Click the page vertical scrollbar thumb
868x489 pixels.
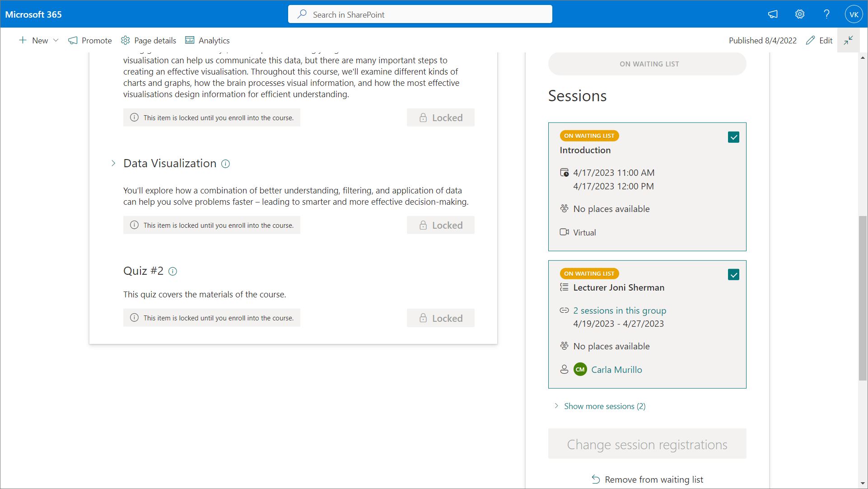[863, 298]
